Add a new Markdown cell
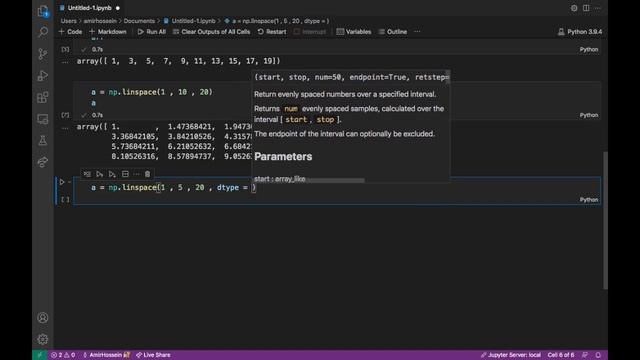The height and width of the screenshot is (360, 640). (108, 32)
